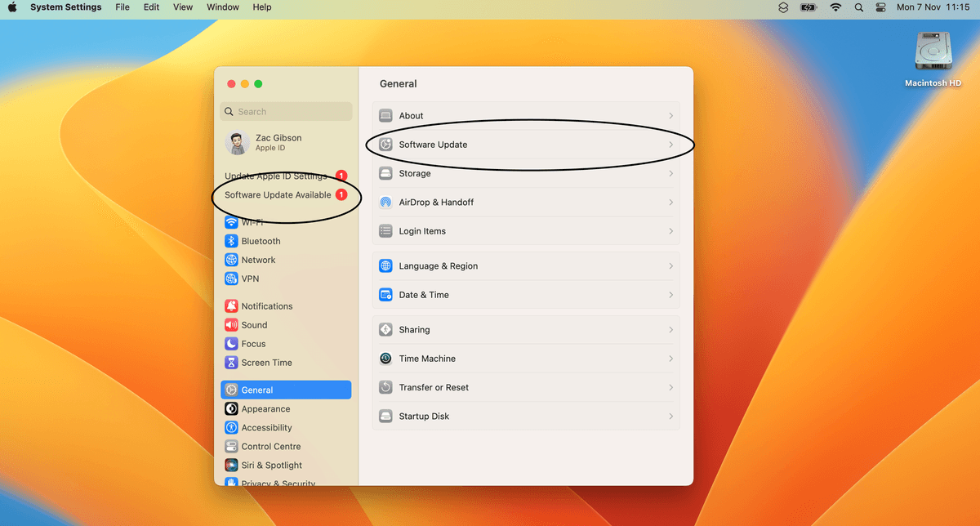
Task: Click the AirDrop & Handoff icon
Action: click(x=385, y=203)
